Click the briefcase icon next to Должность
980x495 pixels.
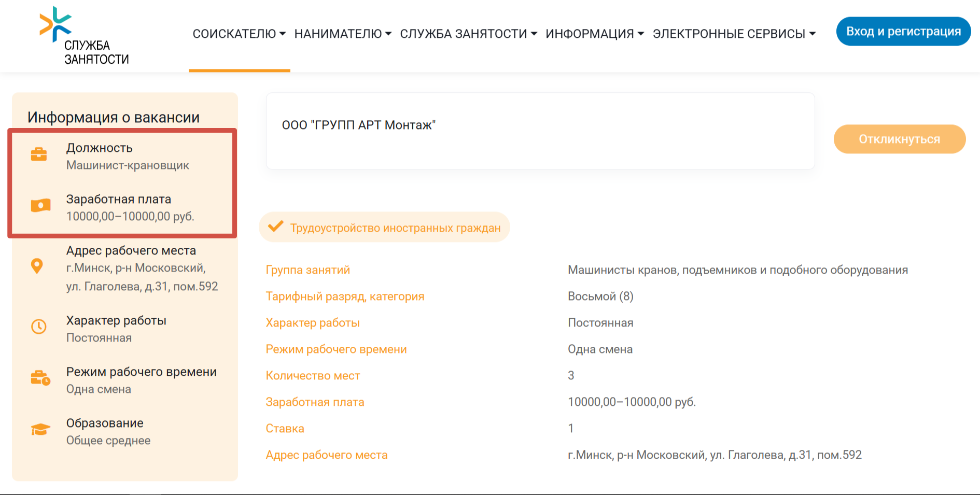tap(39, 154)
